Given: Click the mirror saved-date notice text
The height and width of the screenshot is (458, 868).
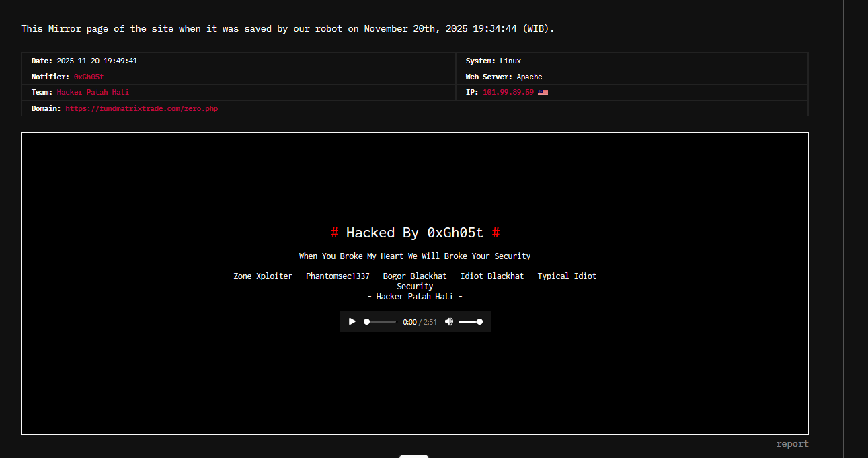Looking at the screenshot, I should coord(288,28).
